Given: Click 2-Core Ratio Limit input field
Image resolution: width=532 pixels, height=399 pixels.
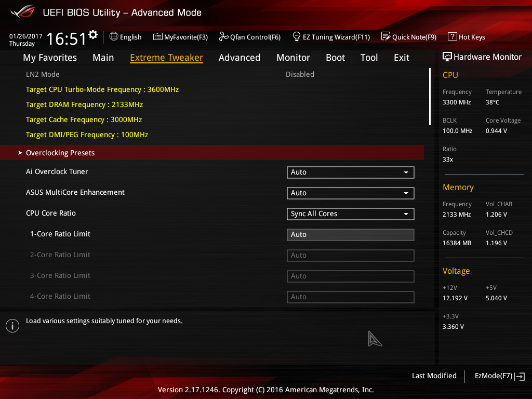Looking at the screenshot, I should 351,255.
